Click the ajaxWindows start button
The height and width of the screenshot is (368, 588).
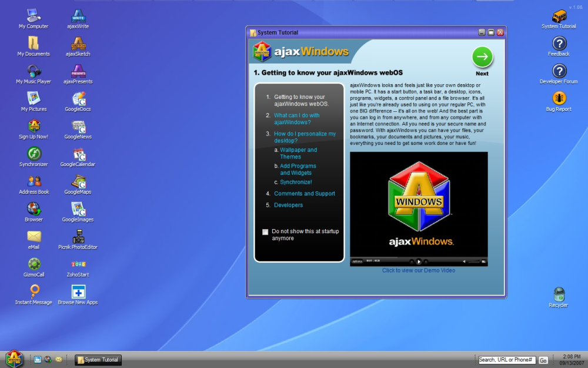[x=14, y=359]
